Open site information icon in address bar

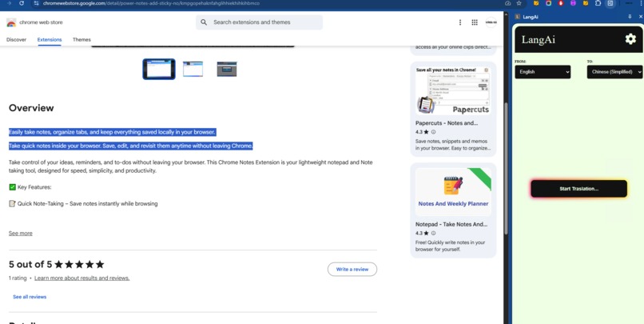pos(37,3)
